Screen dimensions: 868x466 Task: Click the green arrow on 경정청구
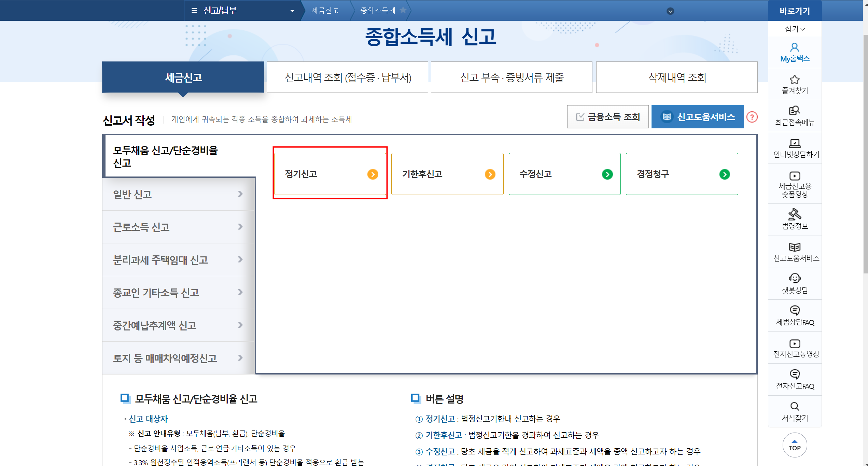(x=725, y=174)
